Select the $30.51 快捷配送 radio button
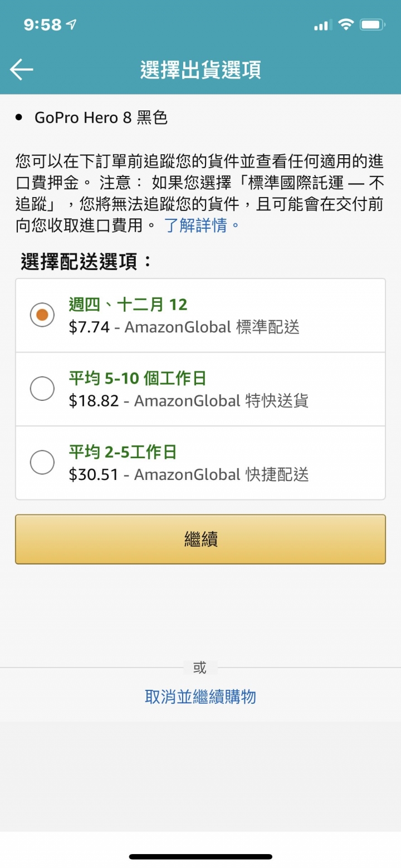Screen dimensions: 401x868 (42, 462)
